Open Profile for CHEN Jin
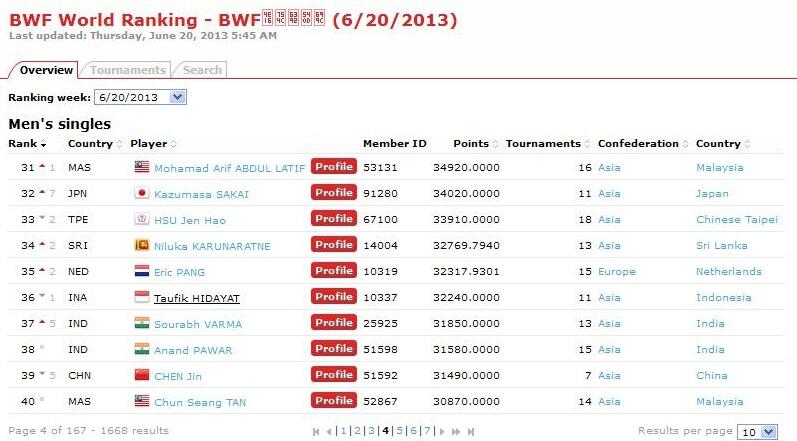The width and height of the screenshot is (797, 441). tap(334, 374)
